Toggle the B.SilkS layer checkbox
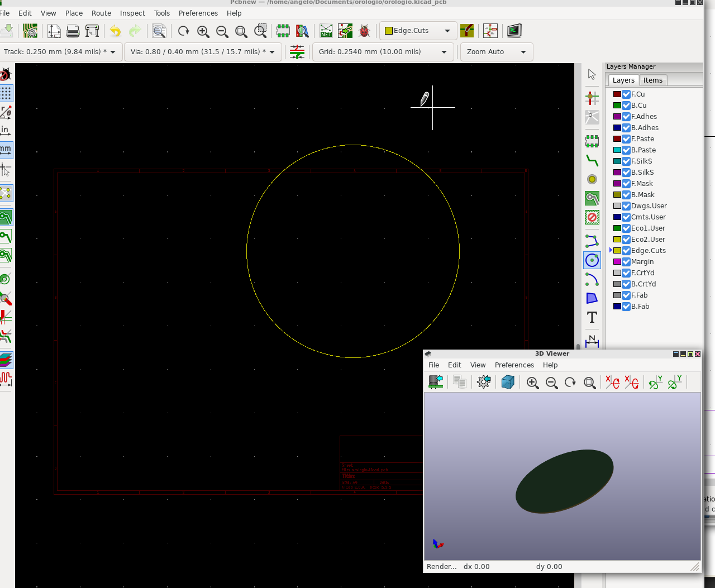This screenshot has width=715, height=588. tap(626, 173)
